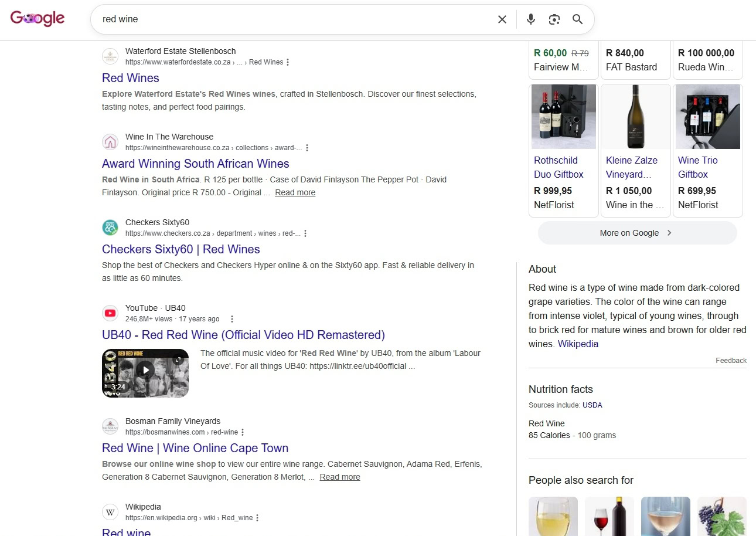Click Feedback under About panel

[731, 361]
